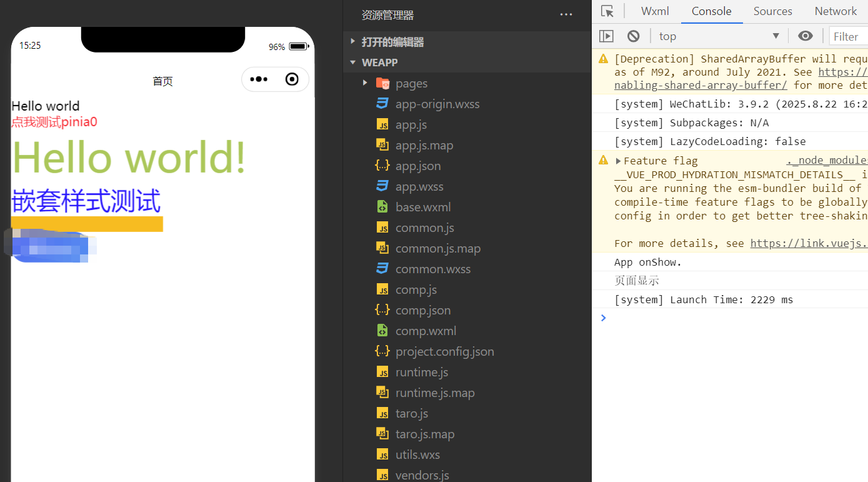Click the Subpackages: N/A log

[x=692, y=123]
